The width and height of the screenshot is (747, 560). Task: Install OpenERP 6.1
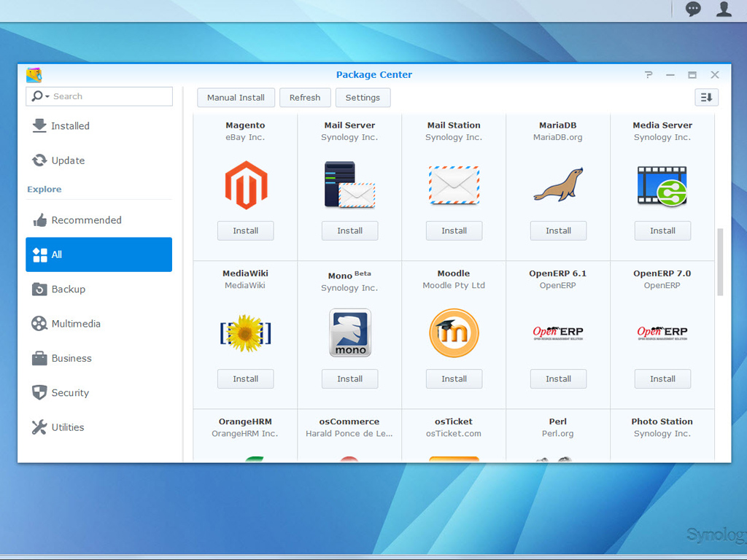[x=558, y=379]
